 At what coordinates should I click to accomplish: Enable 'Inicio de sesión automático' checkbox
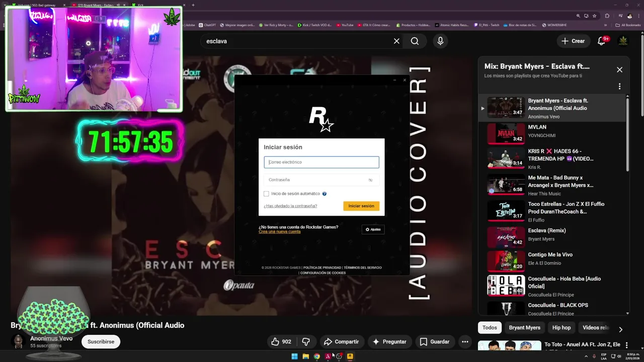pyautogui.click(x=266, y=194)
